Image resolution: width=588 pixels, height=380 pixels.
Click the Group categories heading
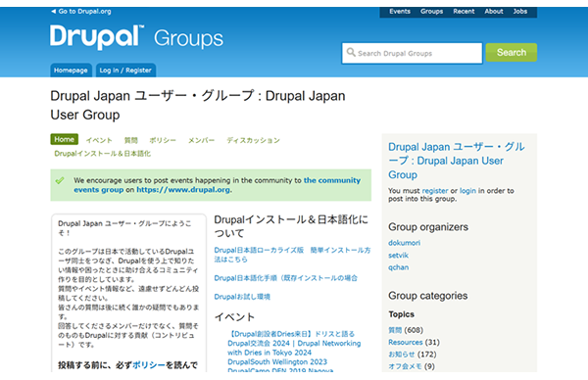point(428,296)
